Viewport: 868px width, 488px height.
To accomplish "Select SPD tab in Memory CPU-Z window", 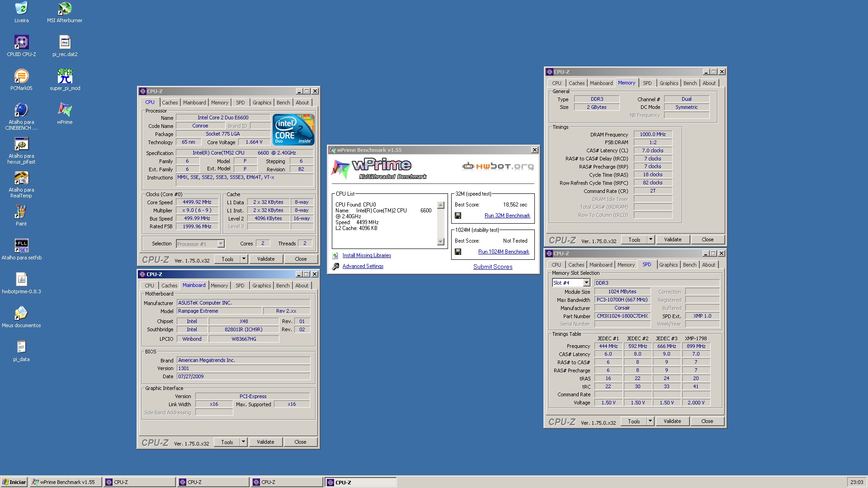I will pos(647,83).
